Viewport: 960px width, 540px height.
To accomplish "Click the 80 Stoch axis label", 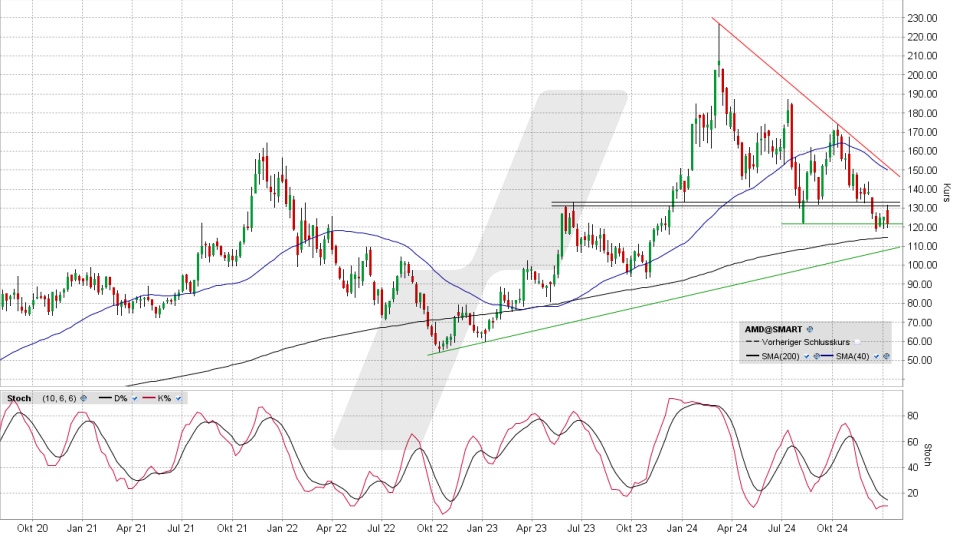I will (912, 416).
